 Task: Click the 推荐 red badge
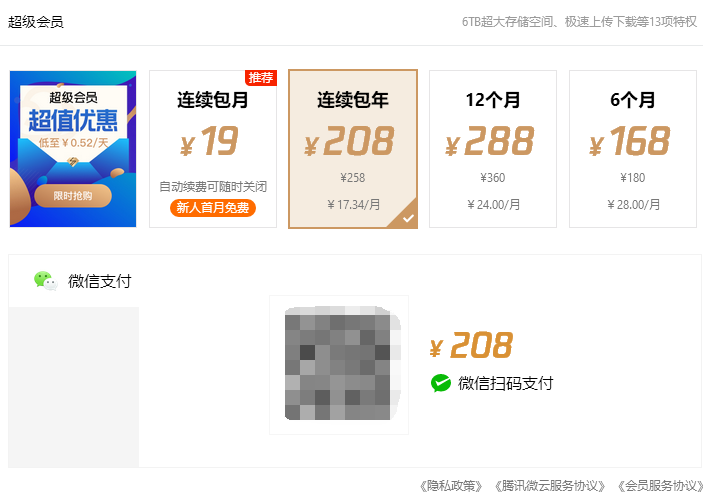(x=260, y=78)
